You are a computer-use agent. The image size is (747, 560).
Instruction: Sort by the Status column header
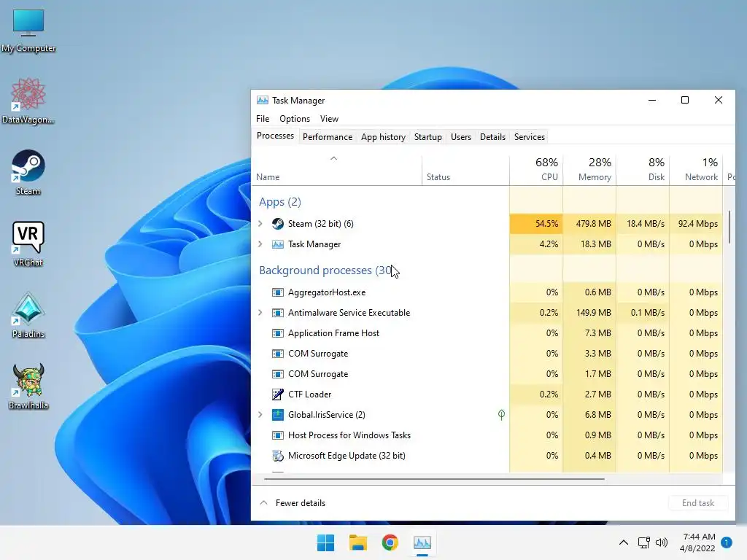[465, 171]
